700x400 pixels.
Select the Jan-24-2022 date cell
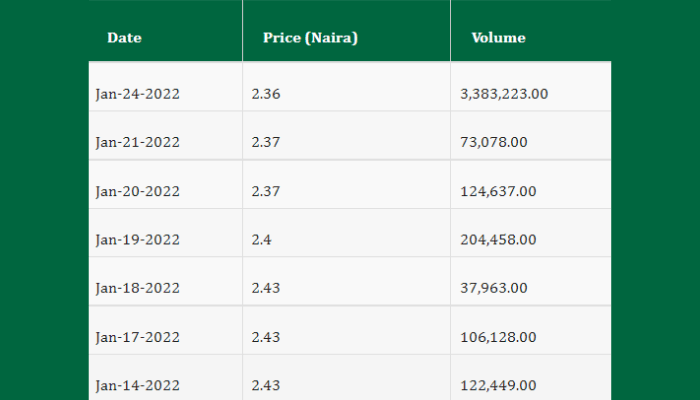coord(138,94)
